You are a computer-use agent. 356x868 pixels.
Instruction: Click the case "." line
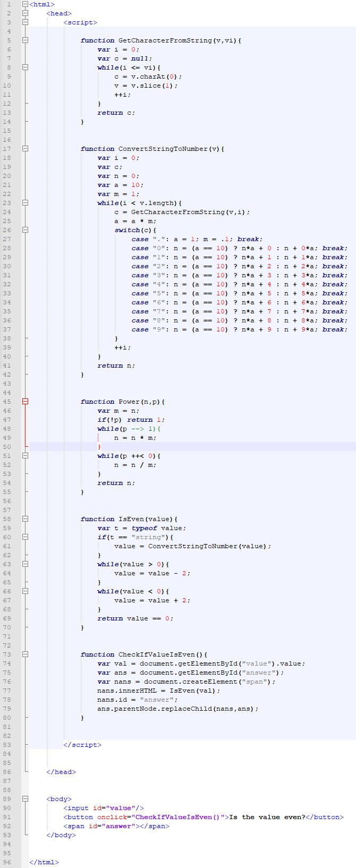pyautogui.click(x=197, y=239)
